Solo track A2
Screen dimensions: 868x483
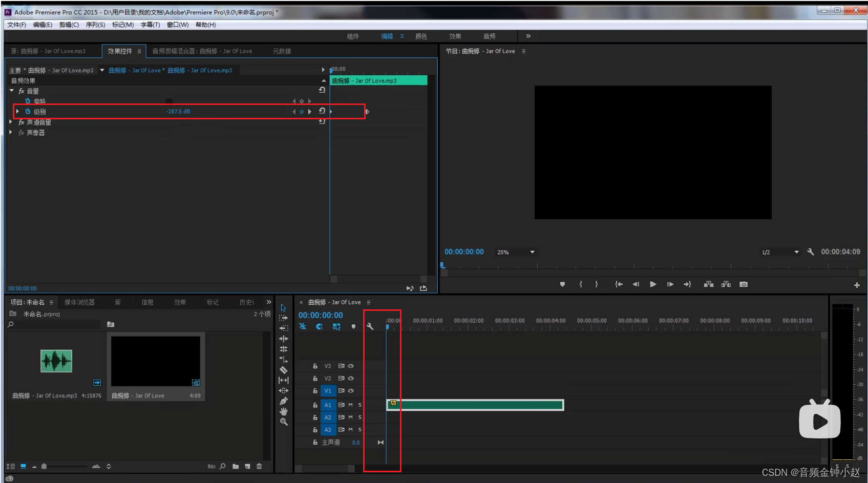pos(359,417)
